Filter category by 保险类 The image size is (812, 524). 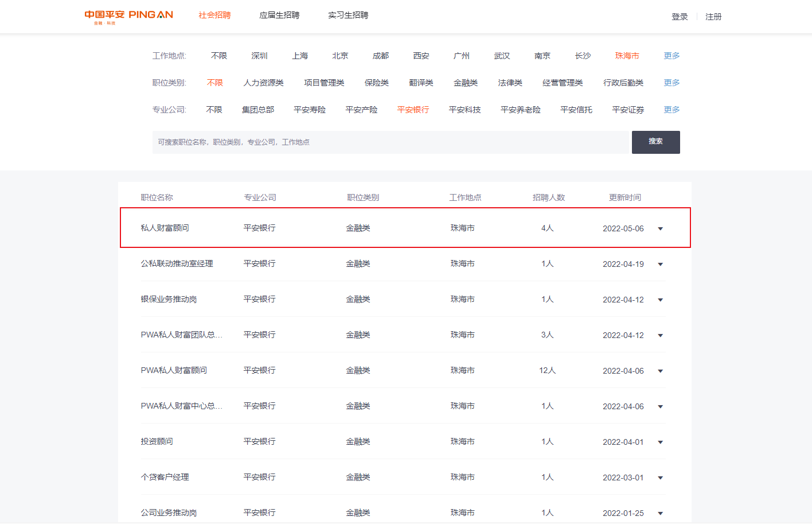pyautogui.click(x=377, y=83)
